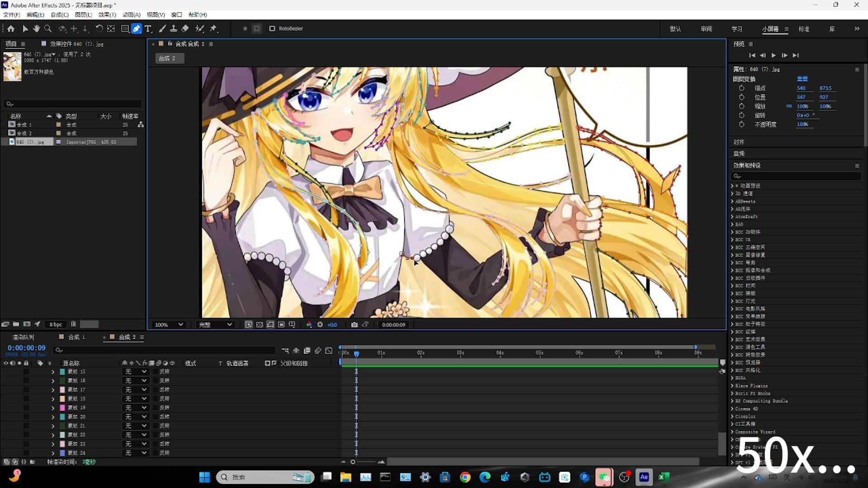
Task: Click the opacity 100% value in properties
Action: point(802,124)
